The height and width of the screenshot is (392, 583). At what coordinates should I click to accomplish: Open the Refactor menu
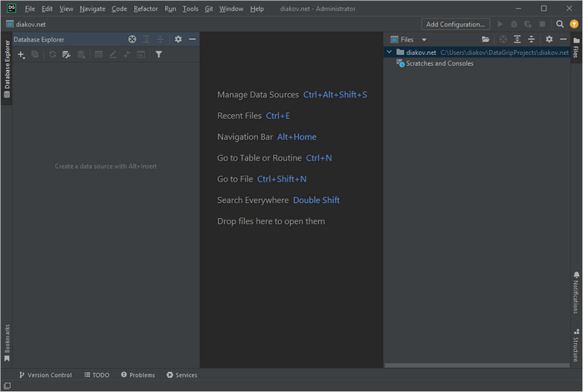pos(146,8)
